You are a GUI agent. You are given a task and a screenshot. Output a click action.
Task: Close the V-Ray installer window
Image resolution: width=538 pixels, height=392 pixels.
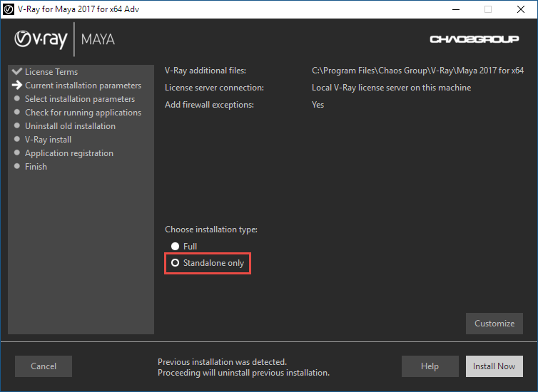520,9
